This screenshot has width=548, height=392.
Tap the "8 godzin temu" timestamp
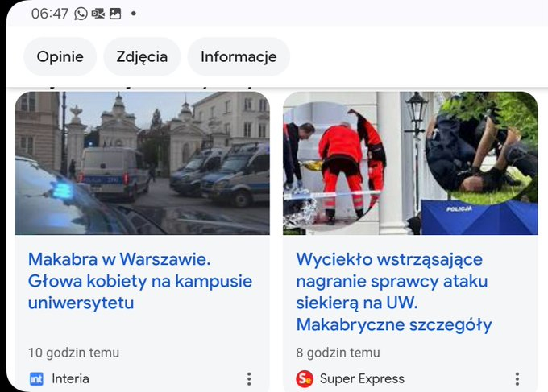pyautogui.click(x=338, y=353)
